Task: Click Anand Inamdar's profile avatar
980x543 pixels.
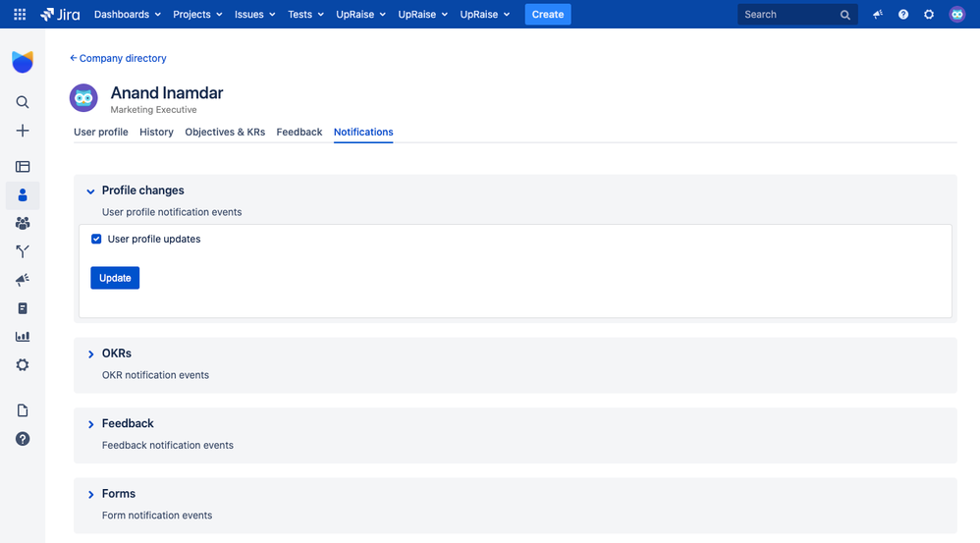Action: pos(83,98)
